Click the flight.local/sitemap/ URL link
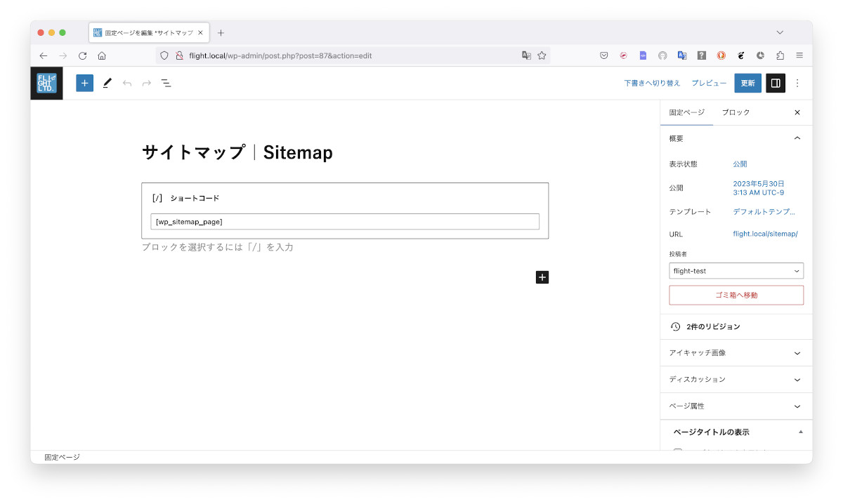 click(765, 234)
